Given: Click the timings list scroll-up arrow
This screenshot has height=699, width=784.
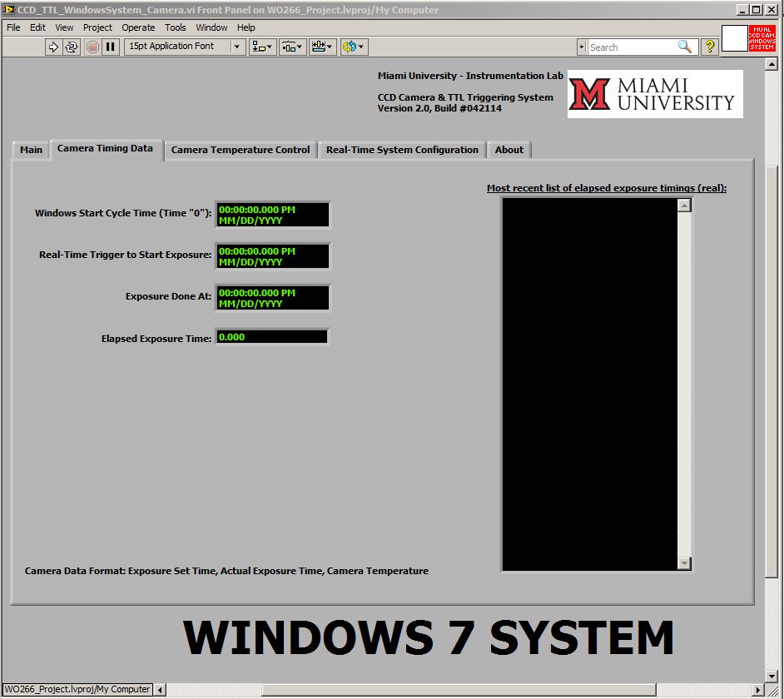Looking at the screenshot, I should pyautogui.click(x=684, y=205).
